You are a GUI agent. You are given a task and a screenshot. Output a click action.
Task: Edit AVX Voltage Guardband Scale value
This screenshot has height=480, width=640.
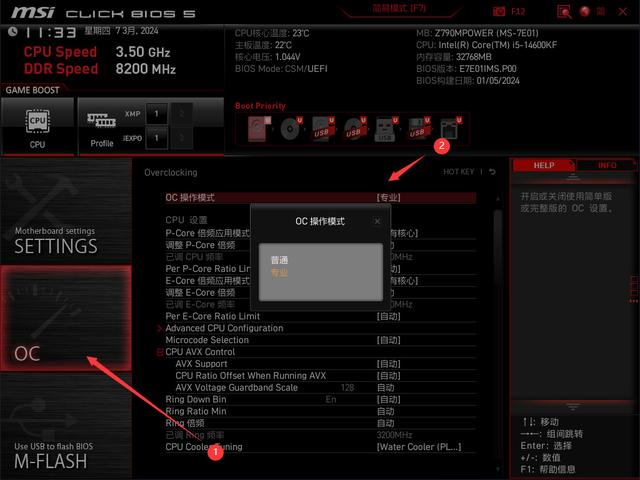386,387
